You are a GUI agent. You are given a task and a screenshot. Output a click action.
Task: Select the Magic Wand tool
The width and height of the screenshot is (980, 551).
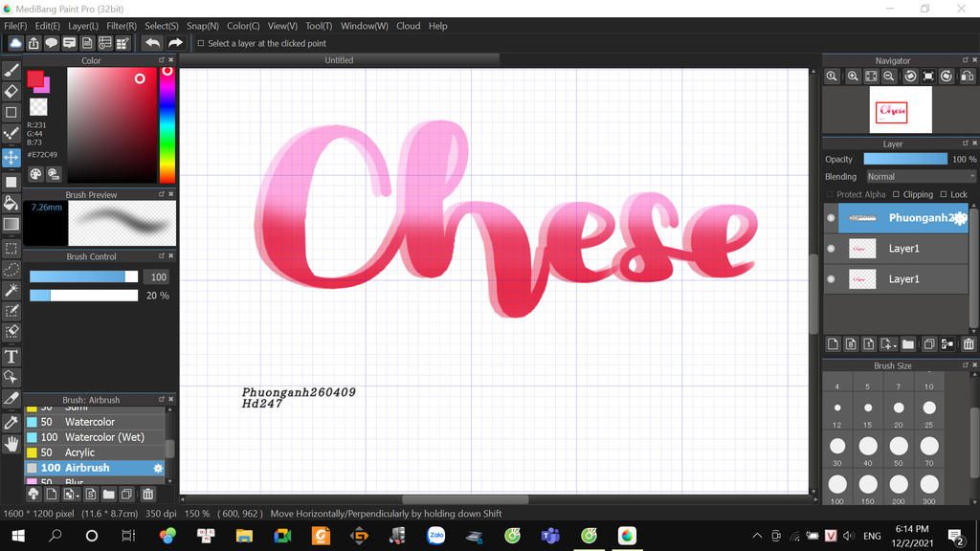coord(11,290)
